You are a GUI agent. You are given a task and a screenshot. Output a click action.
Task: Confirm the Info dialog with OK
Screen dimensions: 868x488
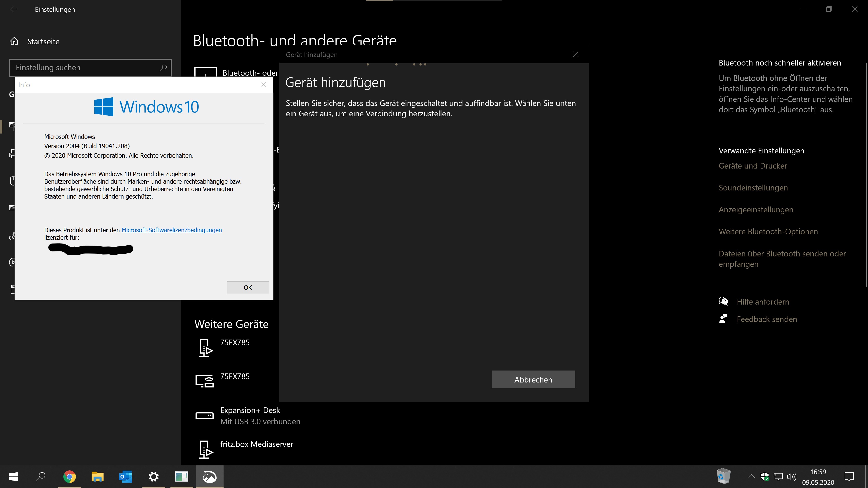tap(248, 288)
